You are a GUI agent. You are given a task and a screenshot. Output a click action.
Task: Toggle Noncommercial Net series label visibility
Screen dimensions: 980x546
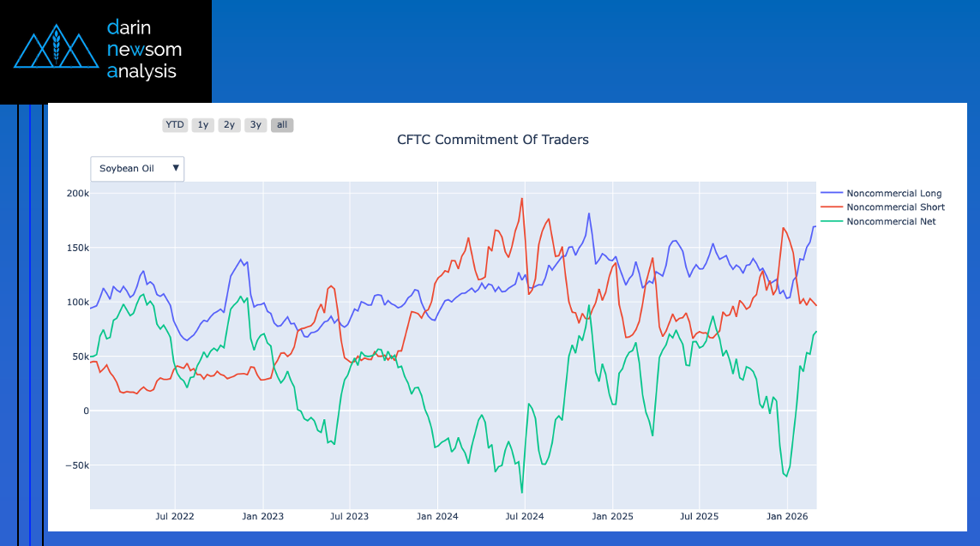[x=891, y=221]
